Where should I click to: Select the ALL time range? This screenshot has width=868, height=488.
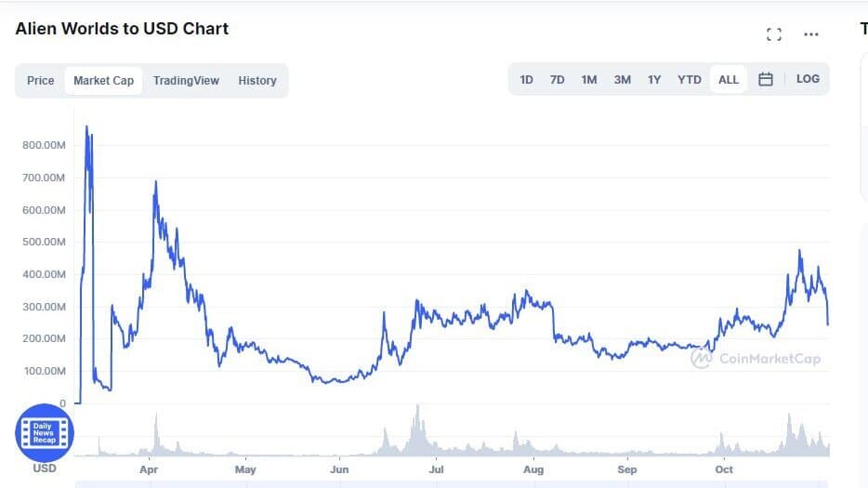pyautogui.click(x=729, y=79)
